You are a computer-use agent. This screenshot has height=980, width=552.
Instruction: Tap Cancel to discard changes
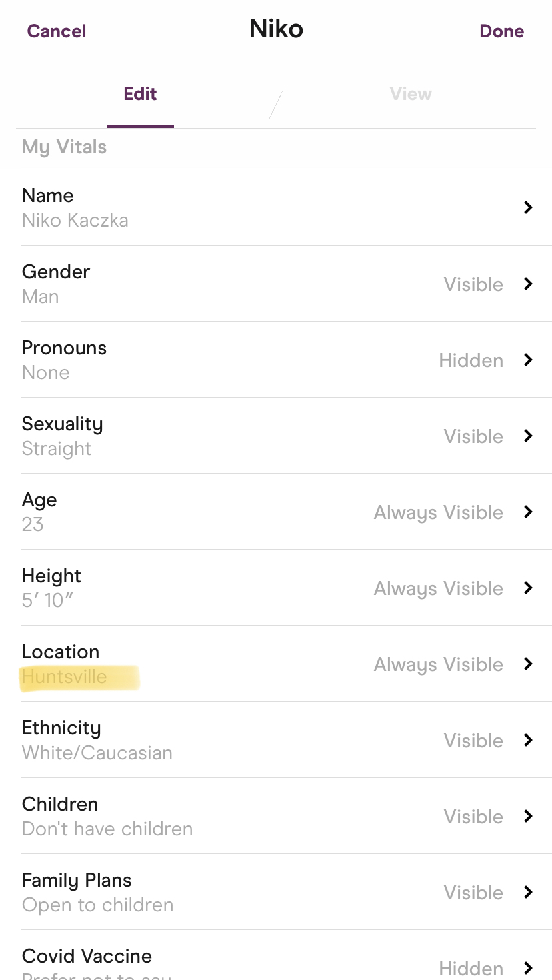(x=57, y=31)
